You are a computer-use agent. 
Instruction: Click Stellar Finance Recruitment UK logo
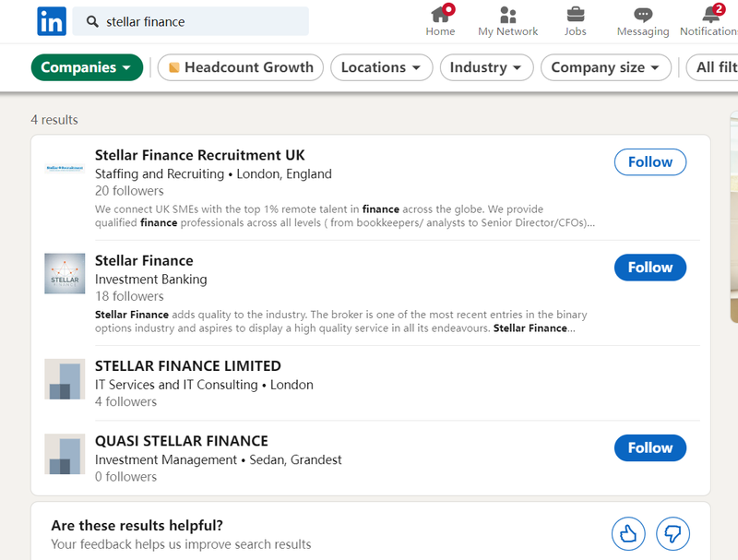(65, 168)
